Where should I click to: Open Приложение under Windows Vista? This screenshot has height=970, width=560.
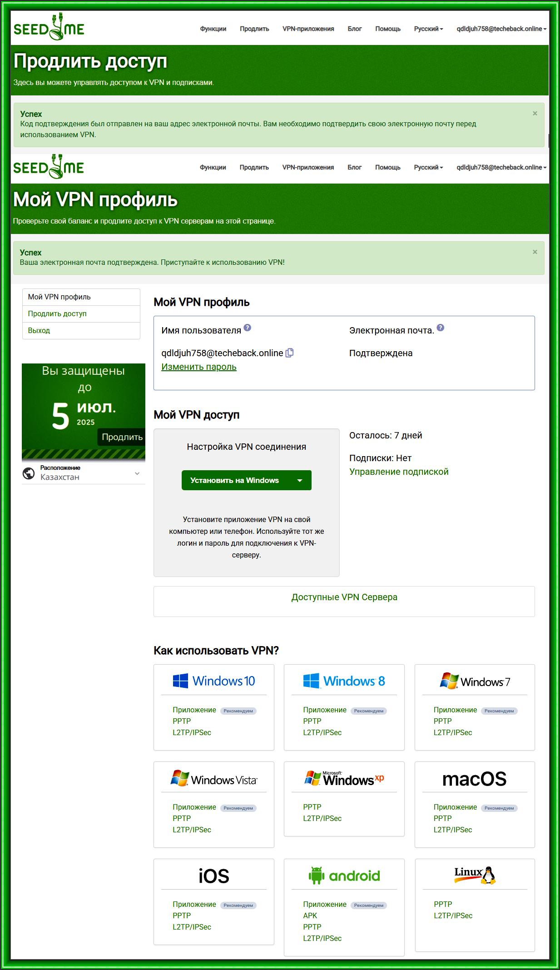(x=194, y=807)
